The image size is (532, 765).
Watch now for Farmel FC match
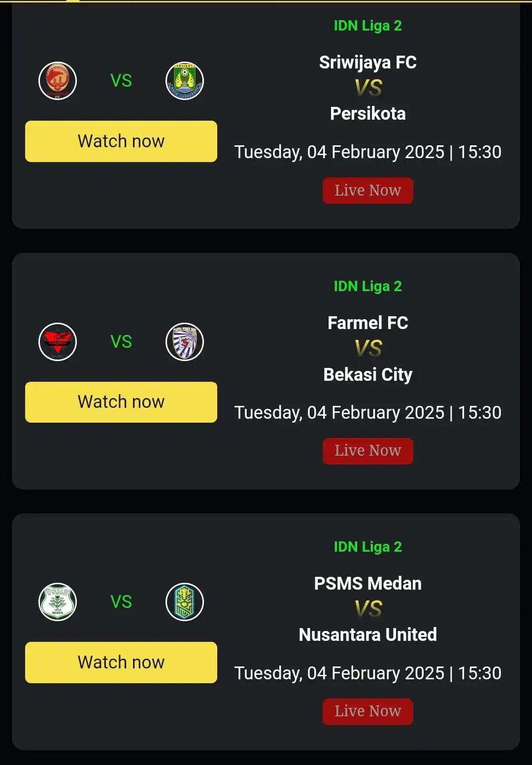[x=121, y=402]
